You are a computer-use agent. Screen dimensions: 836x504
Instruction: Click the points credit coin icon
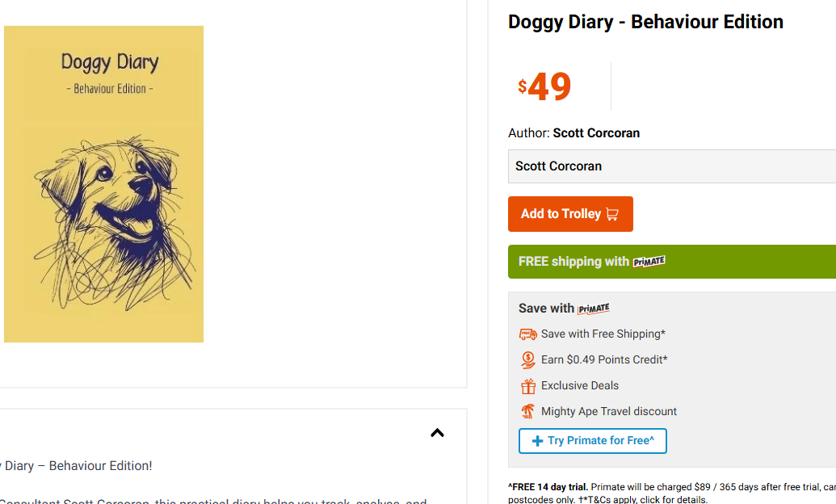click(528, 360)
